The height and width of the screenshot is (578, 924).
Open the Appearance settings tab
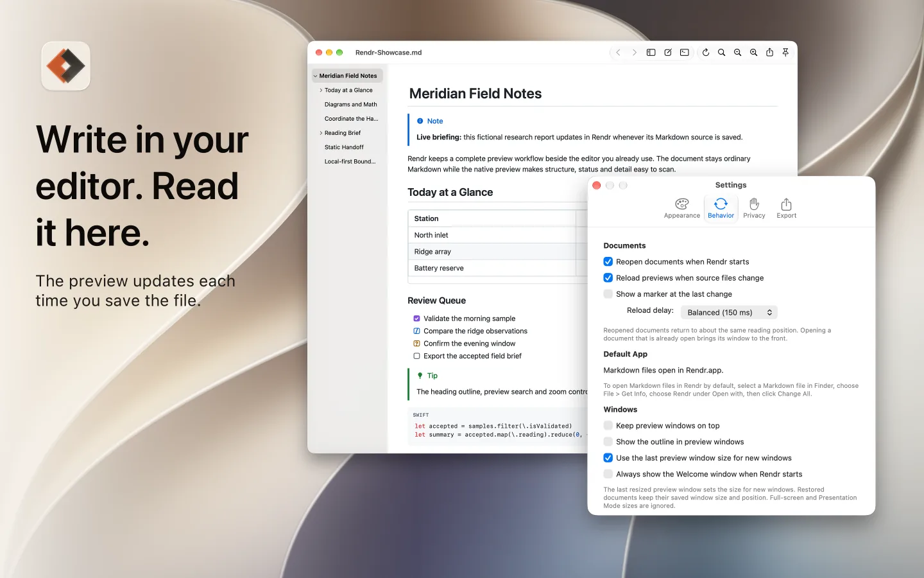pyautogui.click(x=682, y=208)
